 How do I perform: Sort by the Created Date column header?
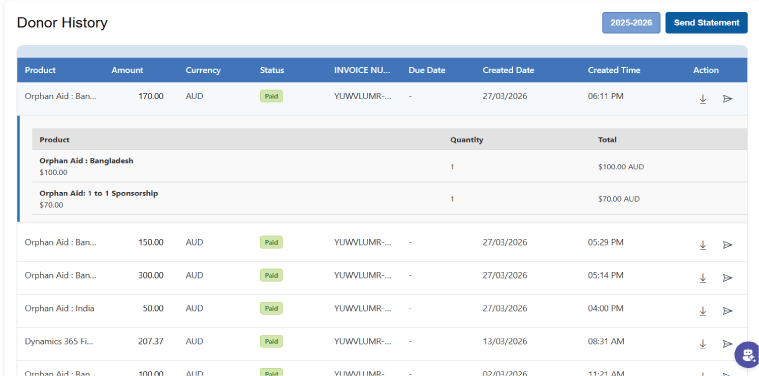point(508,70)
